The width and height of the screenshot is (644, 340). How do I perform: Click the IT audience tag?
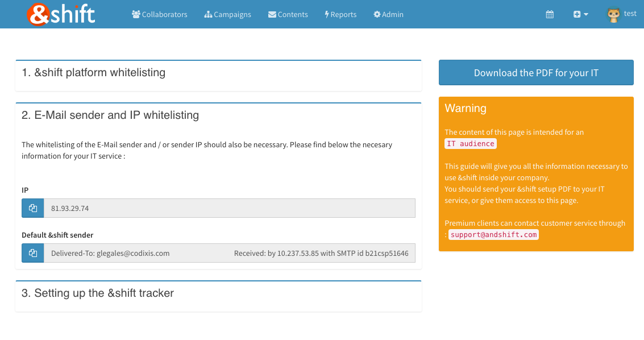(471, 144)
